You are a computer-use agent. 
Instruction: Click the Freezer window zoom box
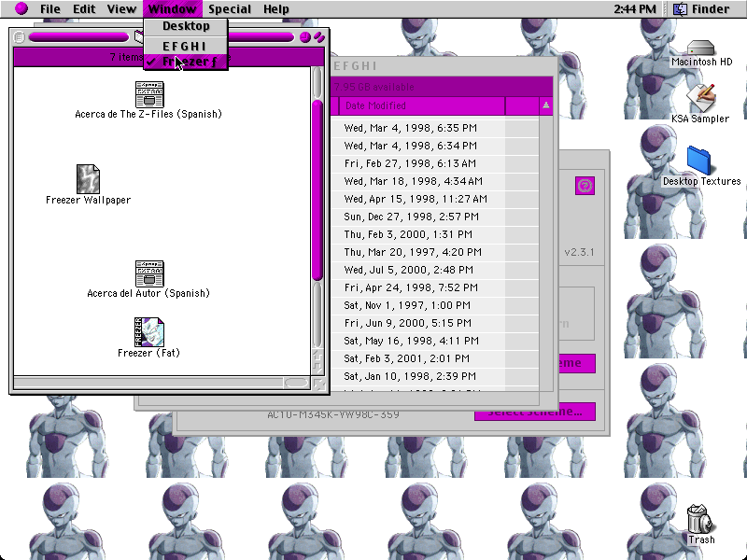(305, 37)
